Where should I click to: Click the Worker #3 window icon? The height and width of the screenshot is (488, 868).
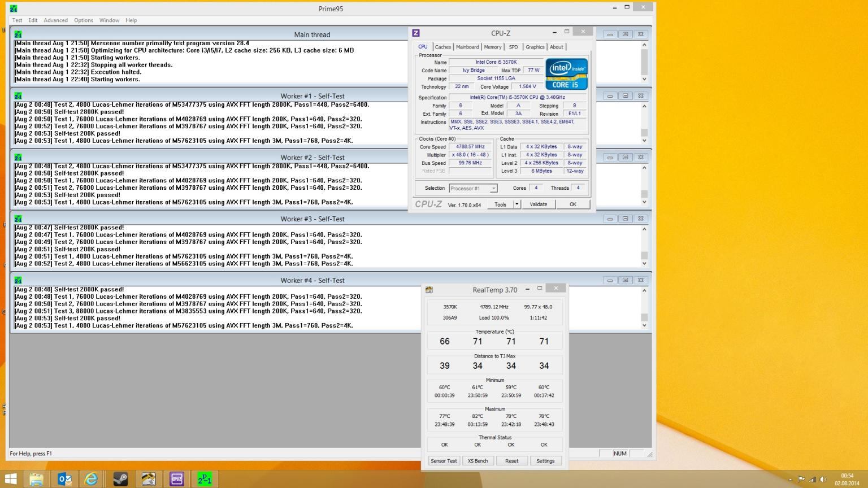coord(18,219)
